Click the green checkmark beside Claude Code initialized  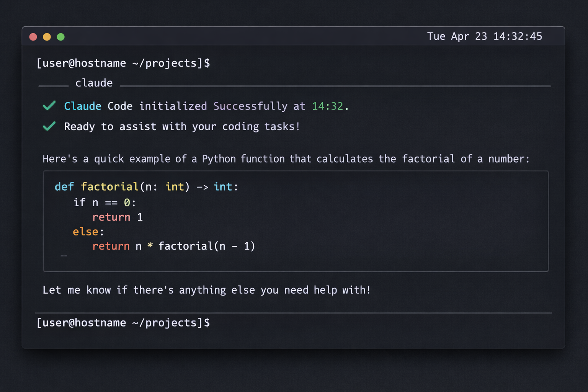(49, 106)
